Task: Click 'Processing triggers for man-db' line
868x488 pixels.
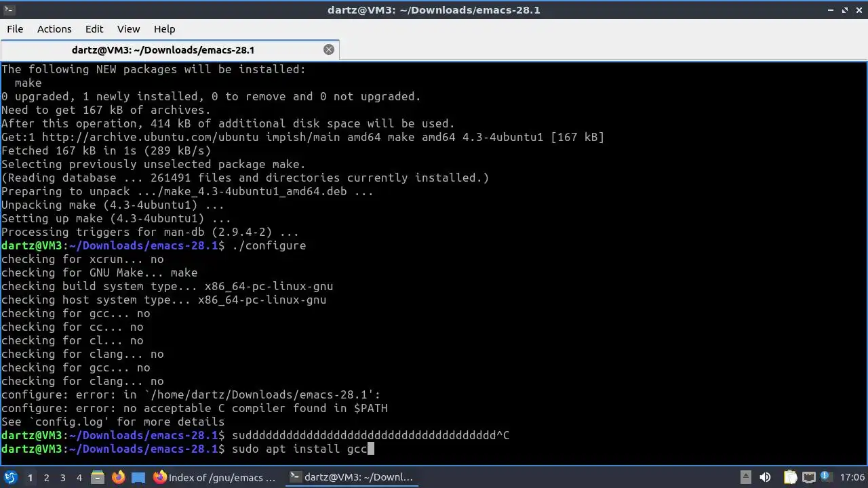Action: [150, 232]
